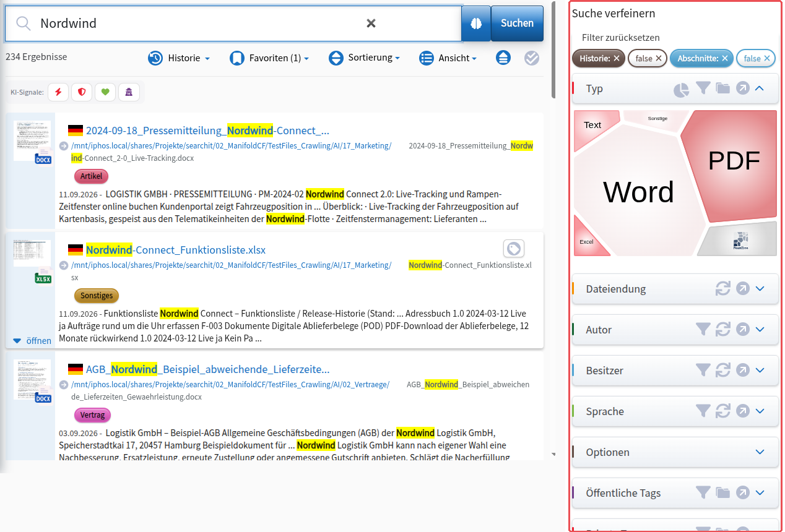Remove the Historie: filter chip
Screen dimensions: 785x532
pyautogui.click(x=617, y=58)
